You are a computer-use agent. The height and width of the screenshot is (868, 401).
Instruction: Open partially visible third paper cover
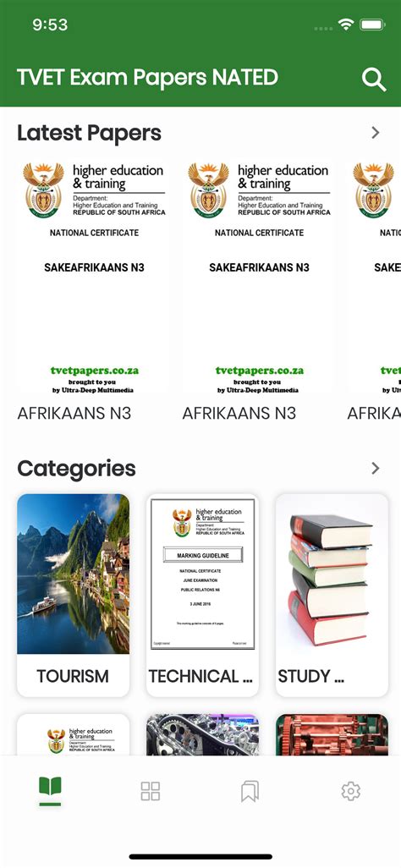tap(375, 277)
